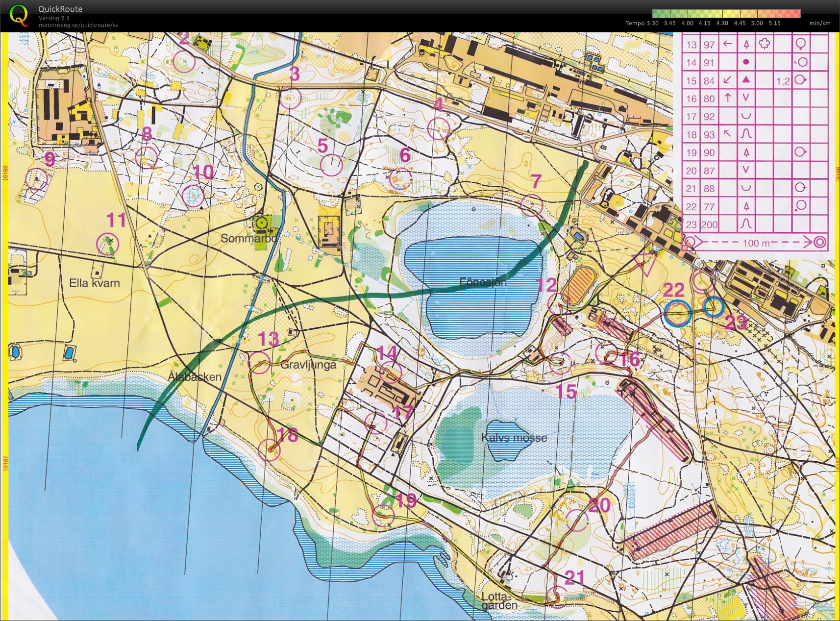This screenshot has height=621, width=840.
Task: Click the 4.00 tempo scale value
Action: (688, 23)
